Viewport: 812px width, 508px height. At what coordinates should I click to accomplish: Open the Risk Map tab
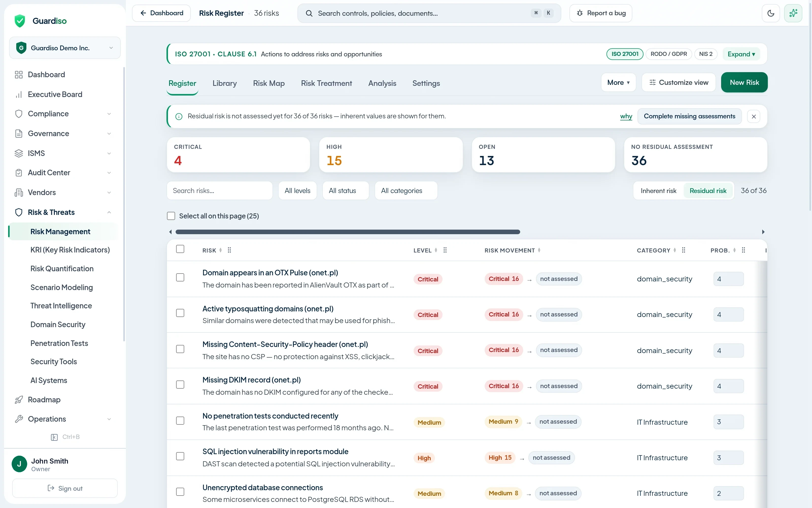269,83
